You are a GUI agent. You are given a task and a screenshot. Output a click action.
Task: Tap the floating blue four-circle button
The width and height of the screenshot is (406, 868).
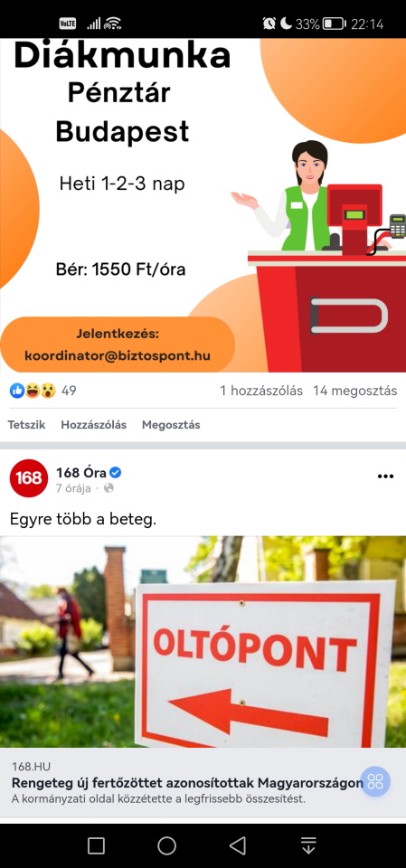(375, 781)
